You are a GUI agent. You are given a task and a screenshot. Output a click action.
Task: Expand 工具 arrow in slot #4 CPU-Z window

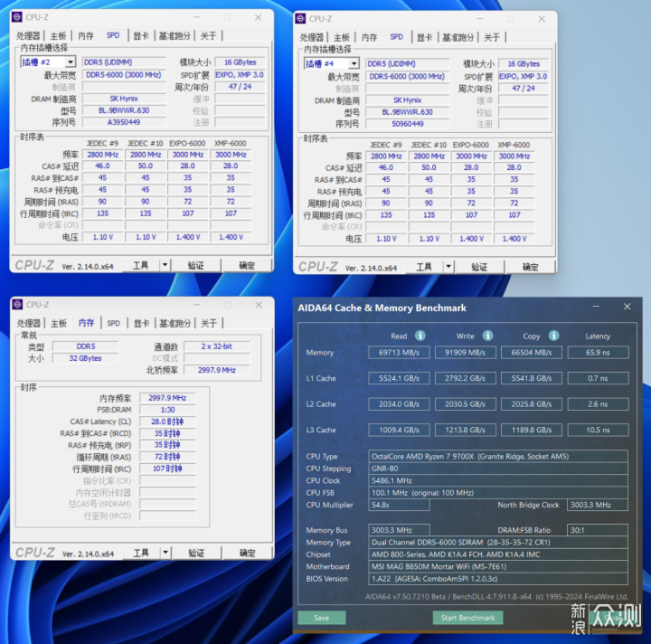coord(448,267)
